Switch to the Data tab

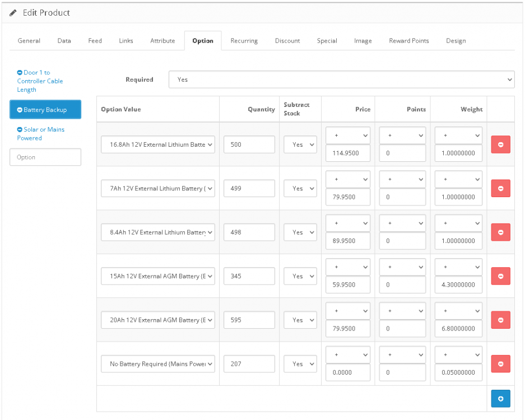pos(64,41)
